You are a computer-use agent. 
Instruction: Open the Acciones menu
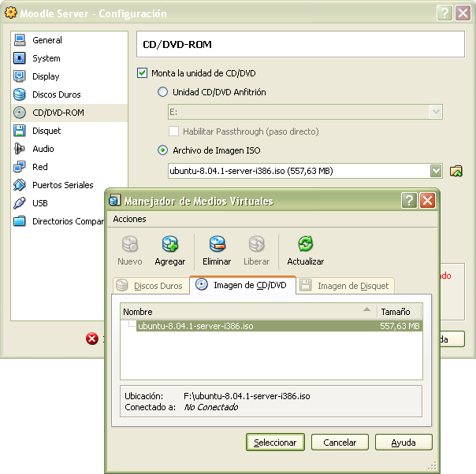pyautogui.click(x=129, y=219)
